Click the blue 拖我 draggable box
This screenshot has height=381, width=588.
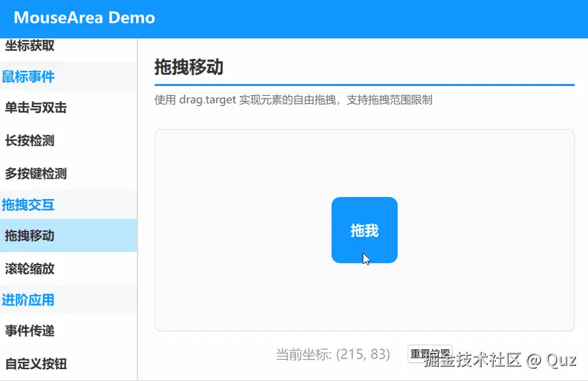point(365,230)
